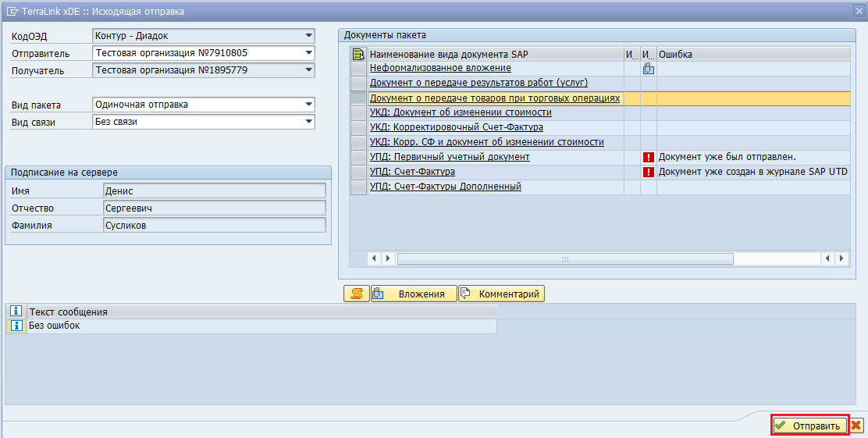Open the Вложения tab button
This screenshot has height=438, width=868.
[x=414, y=294]
